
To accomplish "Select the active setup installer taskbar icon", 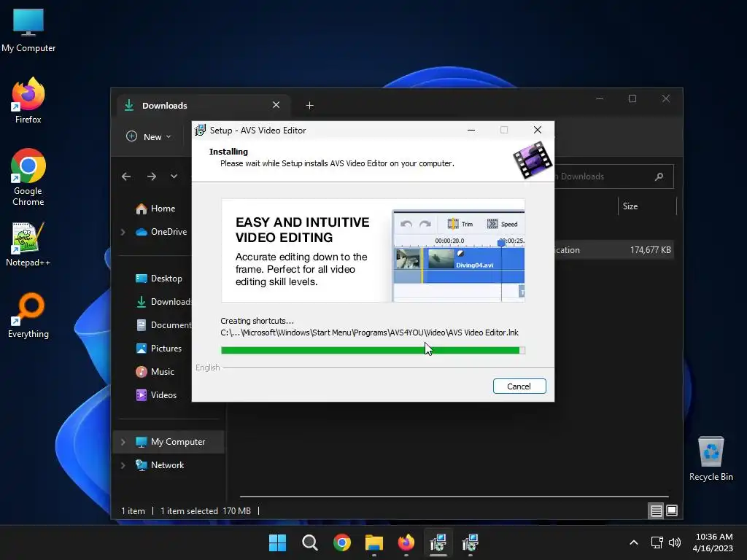I will pyautogui.click(x=438, y=542).
